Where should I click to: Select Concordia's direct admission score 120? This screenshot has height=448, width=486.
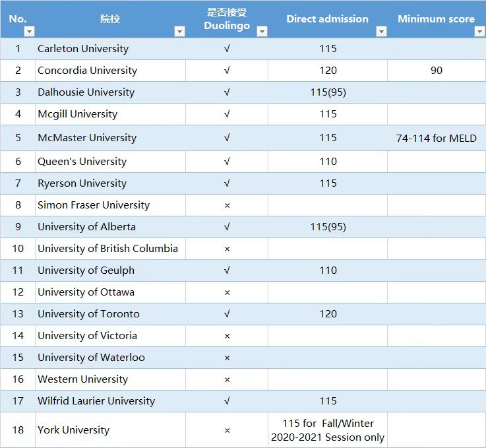328,71
